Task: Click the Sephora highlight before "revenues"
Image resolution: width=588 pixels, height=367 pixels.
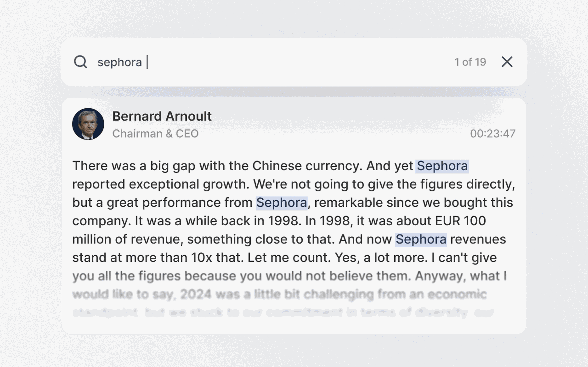Action: tap(421, 239)
